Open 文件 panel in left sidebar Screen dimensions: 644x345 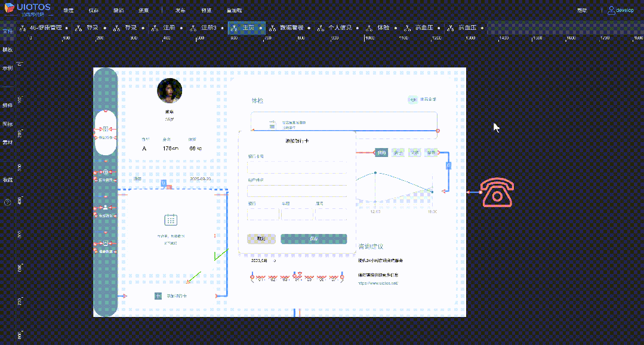click(7, 31)
